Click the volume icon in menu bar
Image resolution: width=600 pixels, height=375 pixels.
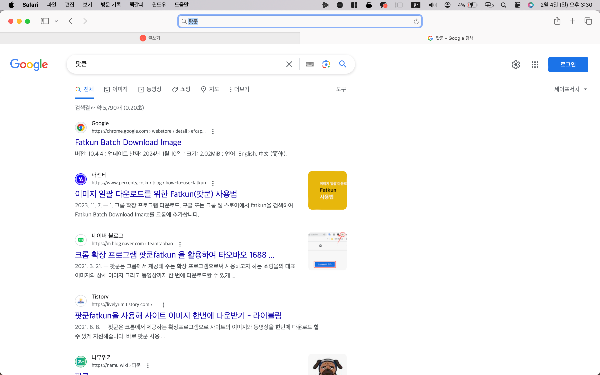tap(432, 5)
